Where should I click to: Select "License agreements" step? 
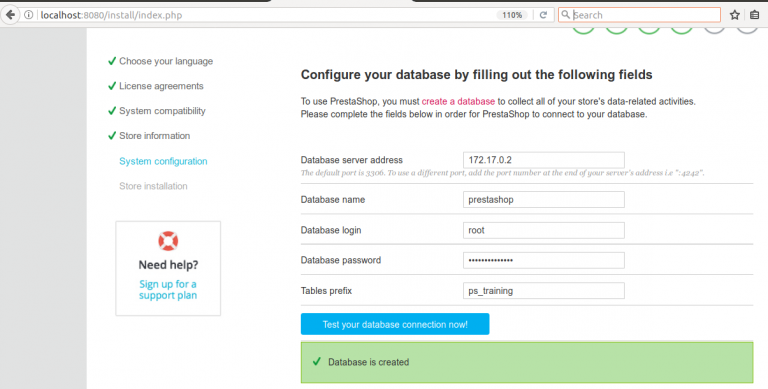161,86
